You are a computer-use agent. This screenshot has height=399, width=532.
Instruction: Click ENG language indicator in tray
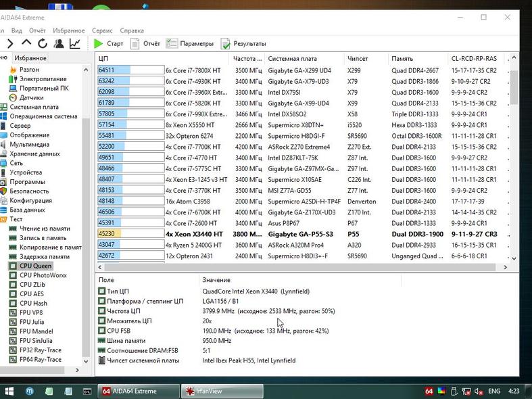pyautogui.click(x=494, y=391)
